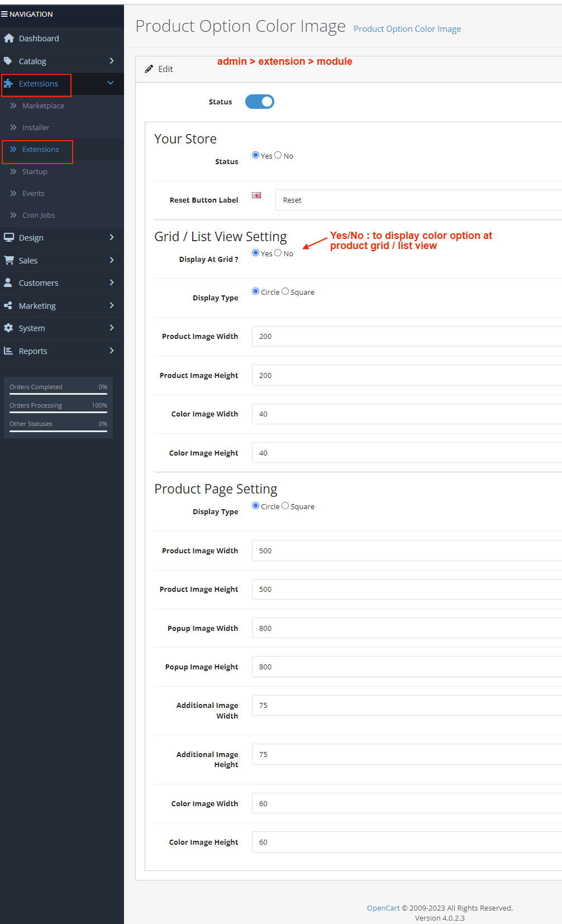
Task: Click the Sales shopping cart icon
Action: tap(8, 260)
